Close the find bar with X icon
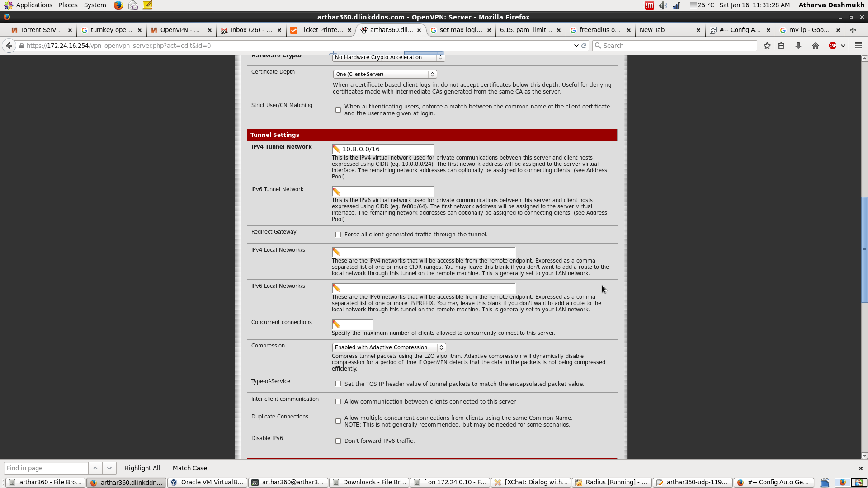The width and height of the screenshot is (868, 488). click(861, 468)
